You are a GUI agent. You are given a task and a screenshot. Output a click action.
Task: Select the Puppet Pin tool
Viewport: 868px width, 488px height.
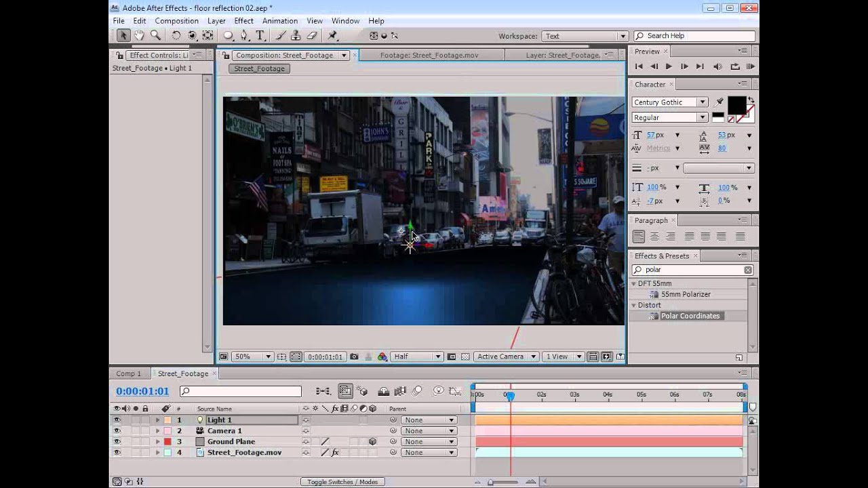point(332,36)
